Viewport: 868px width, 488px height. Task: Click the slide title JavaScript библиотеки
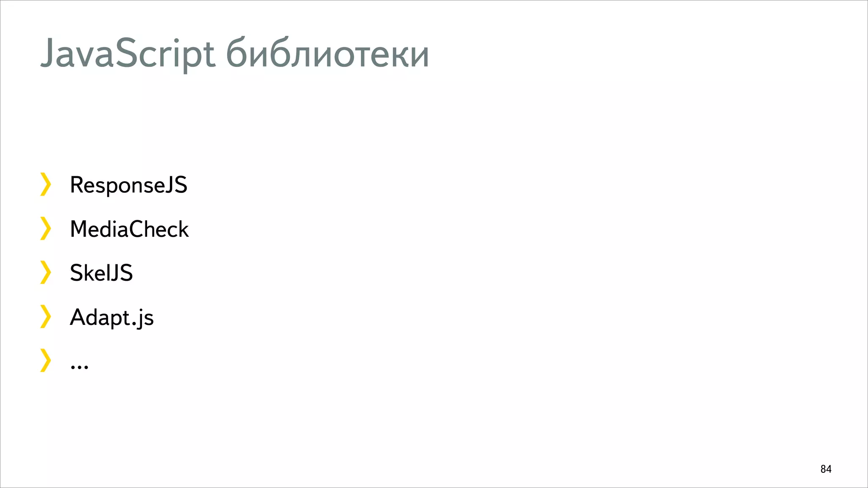(x=235, y=54)
